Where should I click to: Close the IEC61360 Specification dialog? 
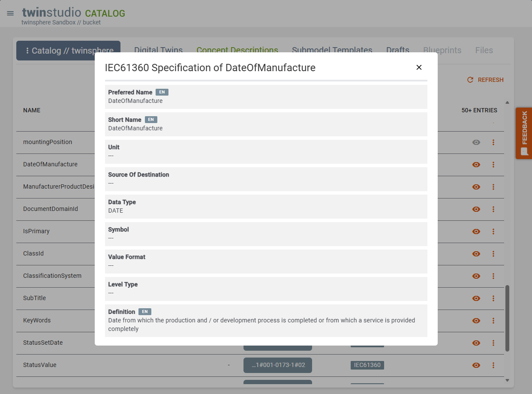click(419, 67)
